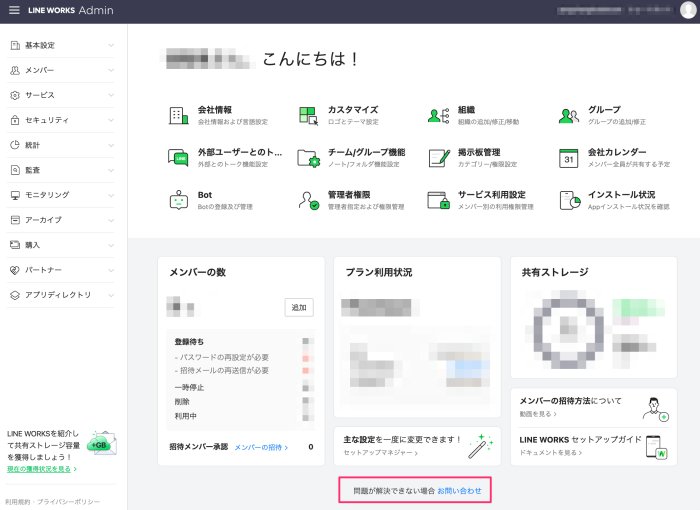The width and height of the screenshot is (700, 510).
Task: Open the 外部ユーザーとのトーク chat icon
Action: tap(178, 158)
